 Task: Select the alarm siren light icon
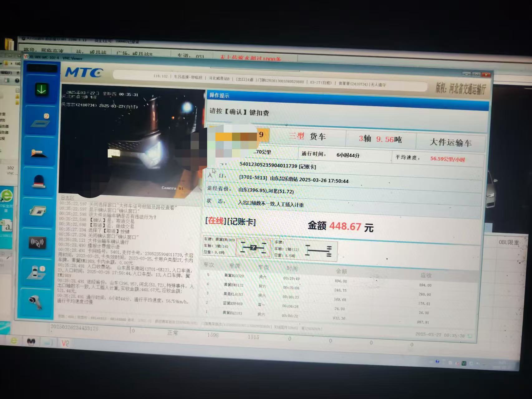tap(38, 181)
